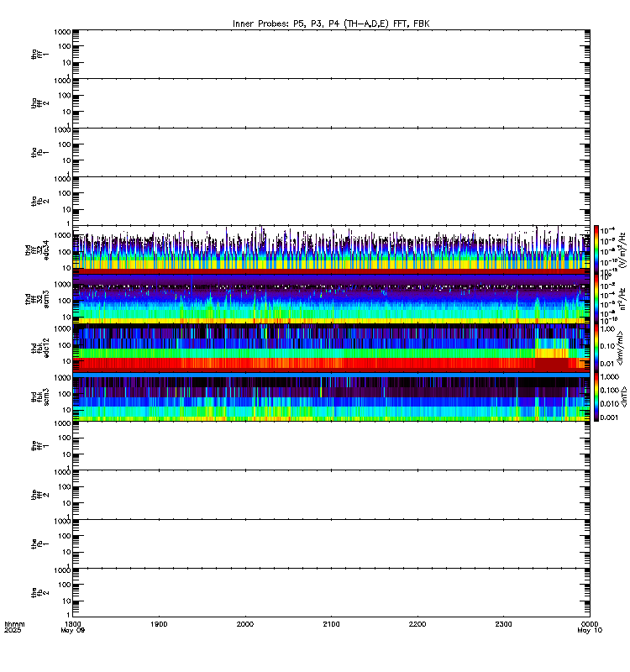Click the '0.10' tick on the <|mV/m|> color bar

point(607,346)
